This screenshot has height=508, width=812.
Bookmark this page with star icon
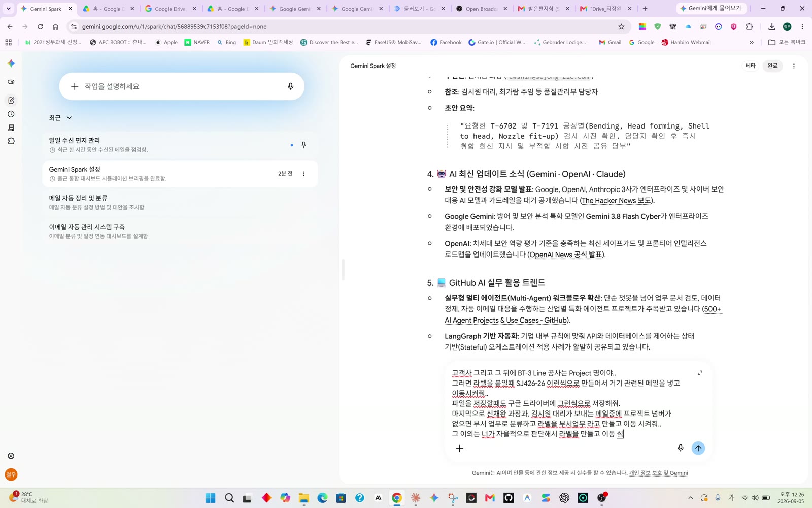point(621,26)
